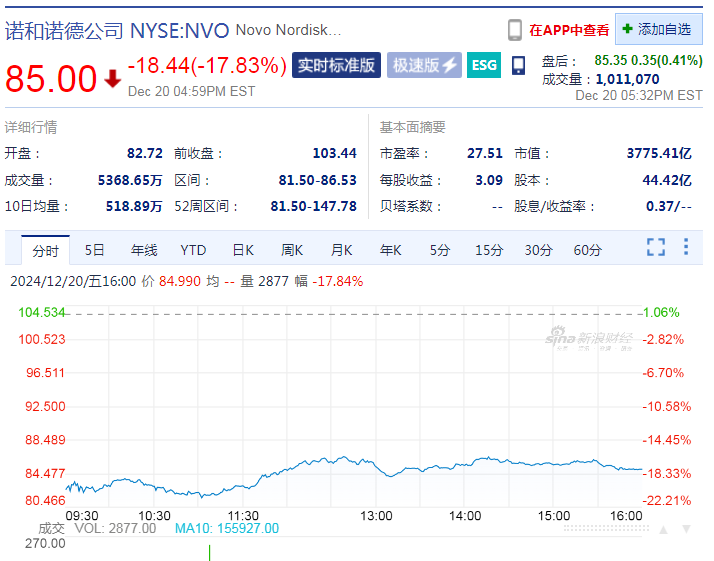Show the 年K chart tab
714x561 pixels.
click(391, 250)
